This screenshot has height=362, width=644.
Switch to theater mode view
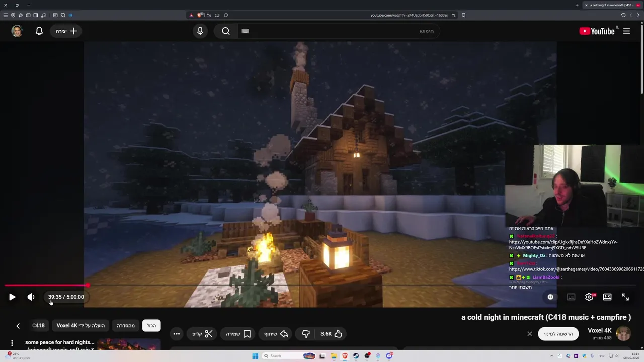(x=607, y=297)
